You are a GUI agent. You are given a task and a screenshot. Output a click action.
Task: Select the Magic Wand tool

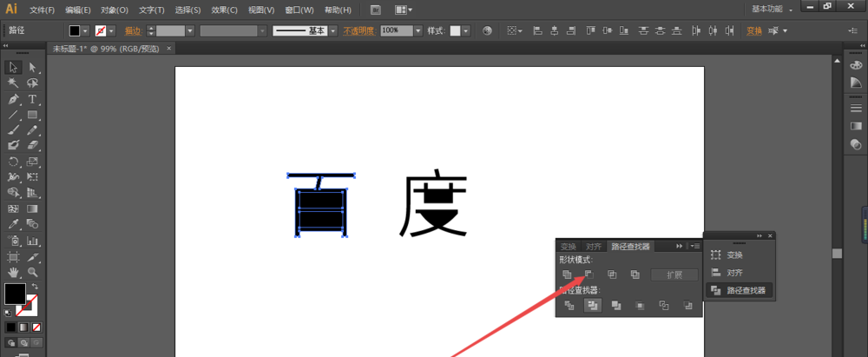pos(14,83)
